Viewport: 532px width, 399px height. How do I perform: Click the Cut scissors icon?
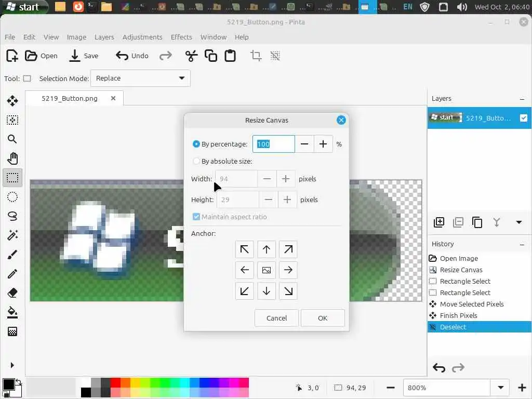191,56
